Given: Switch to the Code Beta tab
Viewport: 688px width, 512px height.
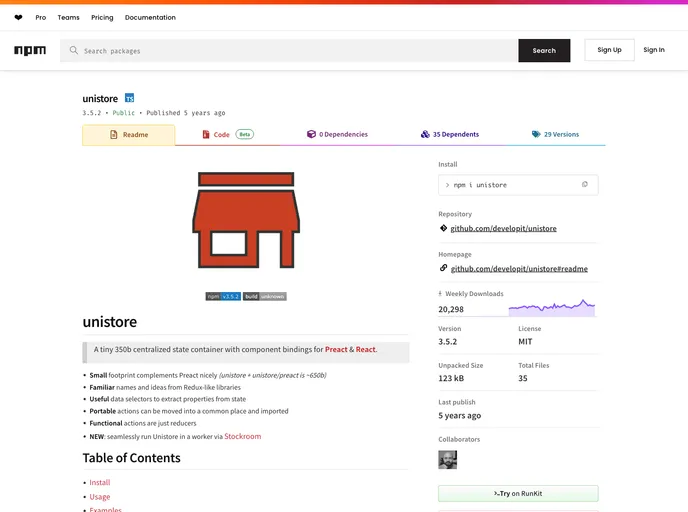Looking at the screenshot, I should [x=227, y=135].
